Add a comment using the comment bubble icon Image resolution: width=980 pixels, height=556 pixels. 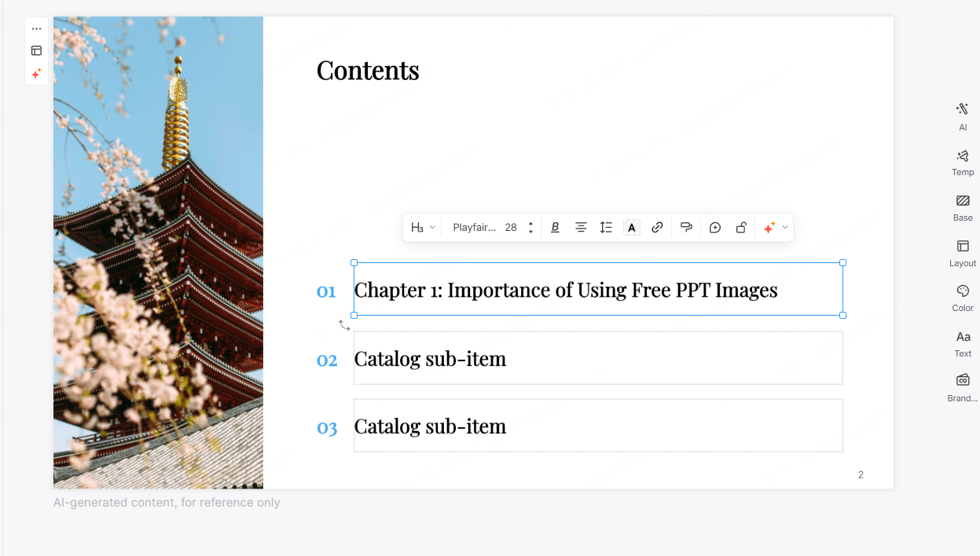714,227
